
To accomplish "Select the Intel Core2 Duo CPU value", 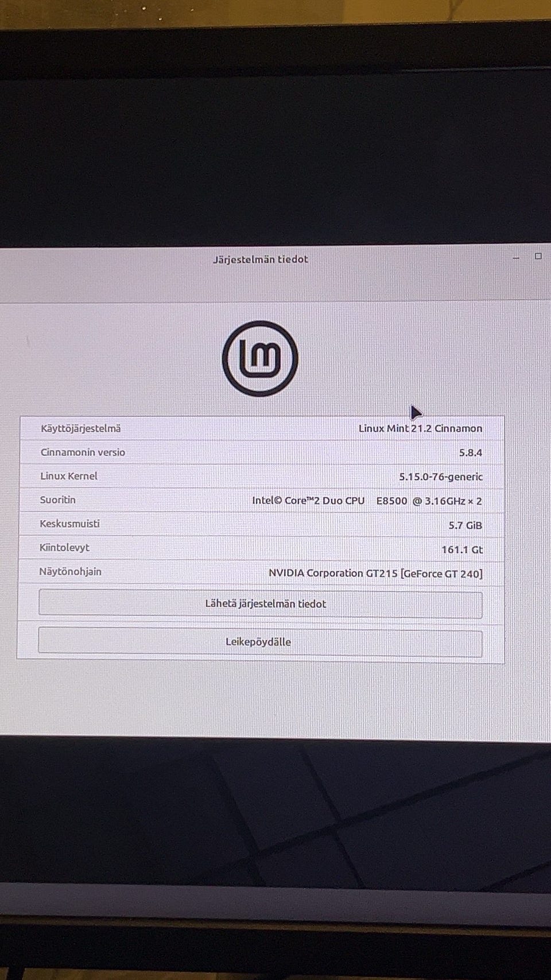I will coord(367,501).
